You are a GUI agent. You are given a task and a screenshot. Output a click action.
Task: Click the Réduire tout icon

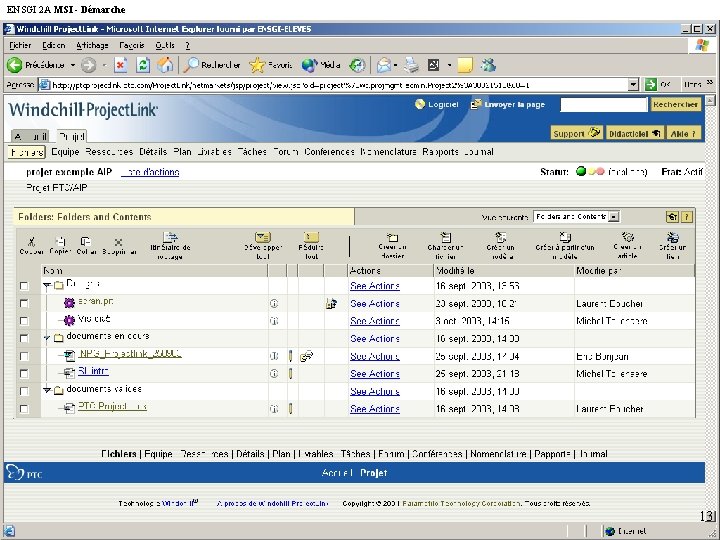(x=311, y=237)
